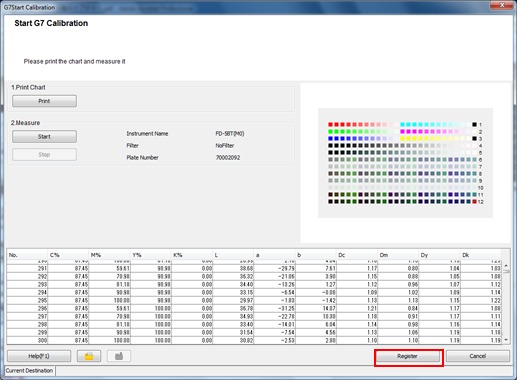The width and height of the screenshot is (517, 380).
Task: Click the first red patch in chart row 1
Action: click(330, 125)
